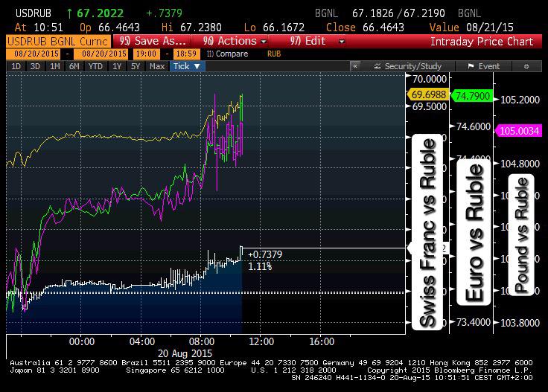
Task: Select the YTD range tab
Action: (x=95, y=66)
